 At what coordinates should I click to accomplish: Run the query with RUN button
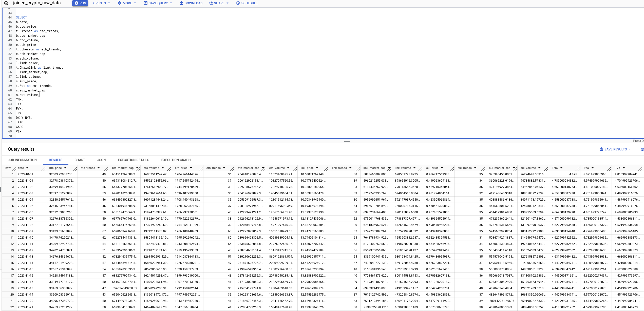80,3
